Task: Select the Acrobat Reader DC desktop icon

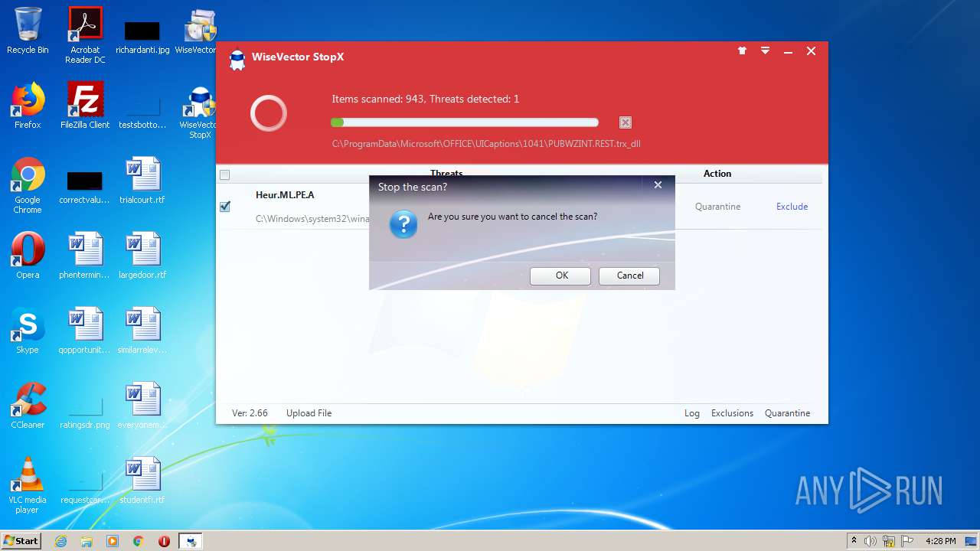Action: click(x=85, y=35)
